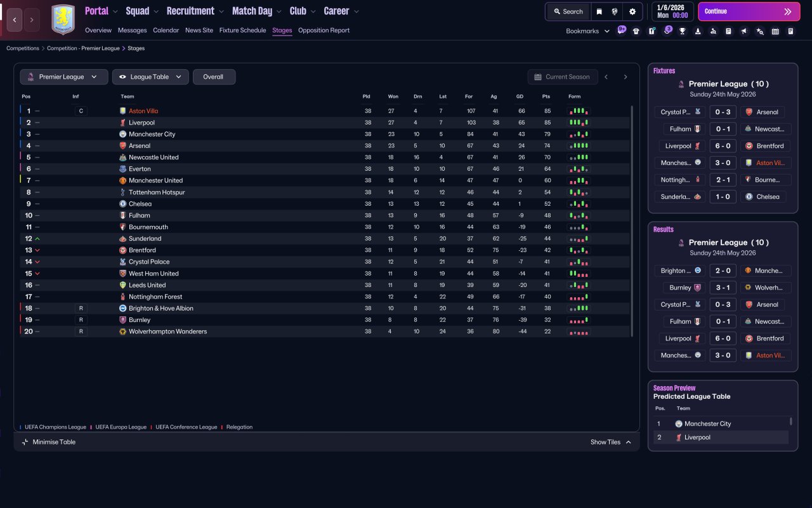Open the Aston Villa club badge at top

[x=63, y=20]
